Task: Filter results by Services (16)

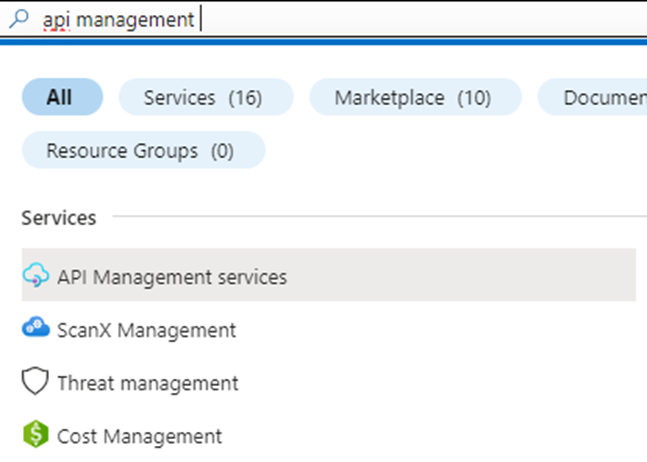Action: click(x=205, y=97)
